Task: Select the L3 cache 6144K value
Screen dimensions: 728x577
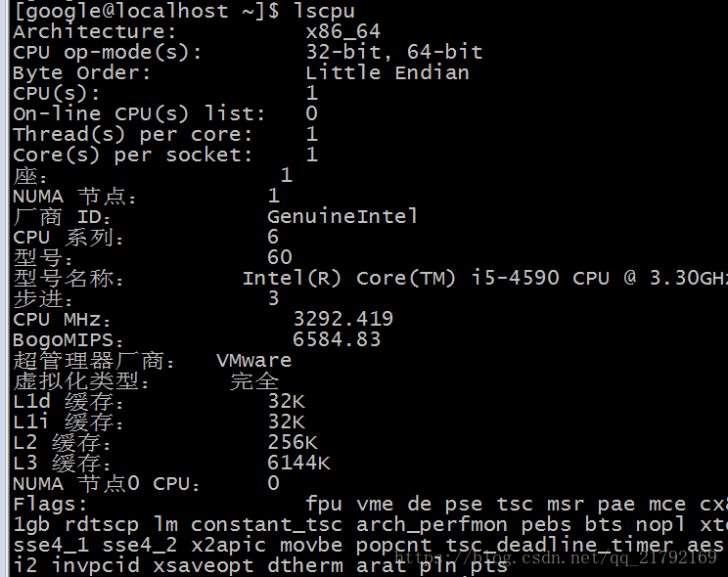Action: [298, 463]
